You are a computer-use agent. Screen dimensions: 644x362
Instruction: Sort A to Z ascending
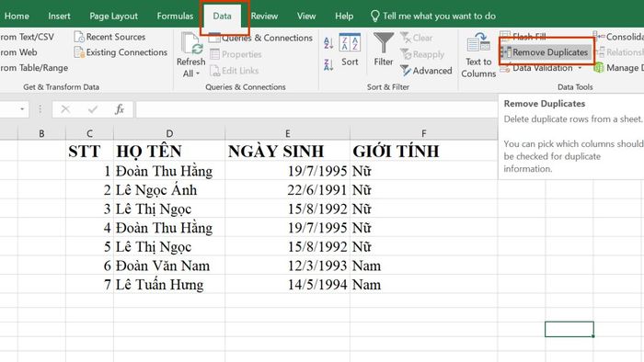coord(328,42)
